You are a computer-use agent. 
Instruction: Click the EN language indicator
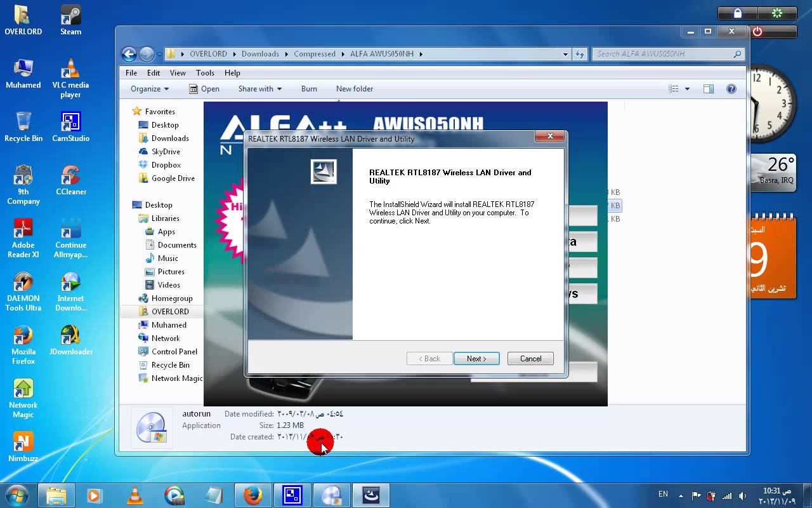click(663, 494)
